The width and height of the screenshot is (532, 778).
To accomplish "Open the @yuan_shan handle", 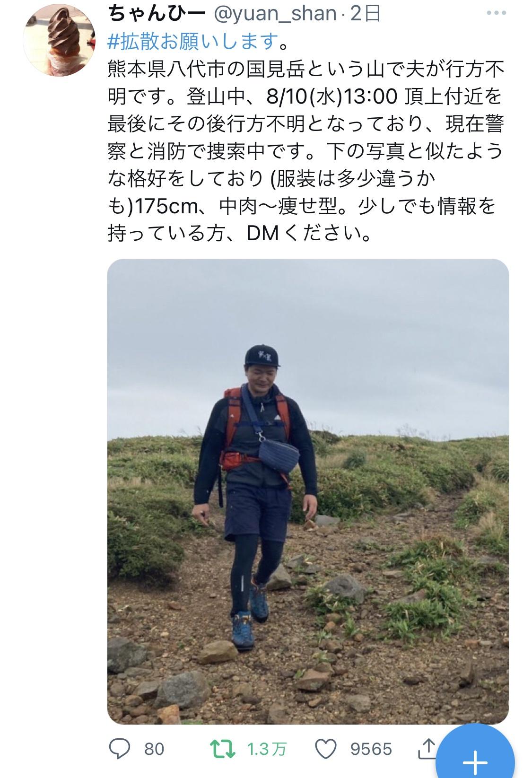I will 275,14.
